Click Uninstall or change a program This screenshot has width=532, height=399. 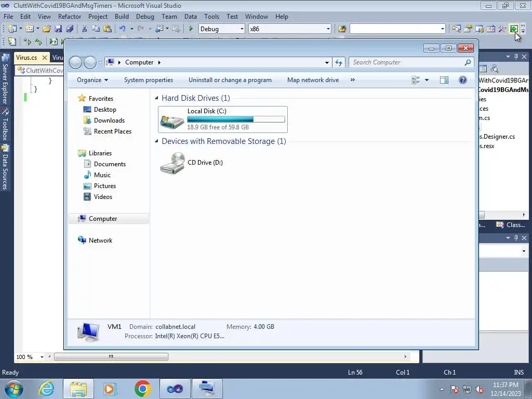(x=230, y=80)
